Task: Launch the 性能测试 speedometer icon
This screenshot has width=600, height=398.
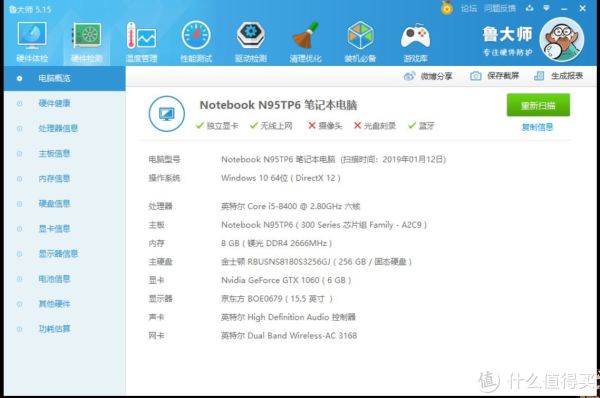Action: pyautogui.click(x=196, y=42)
